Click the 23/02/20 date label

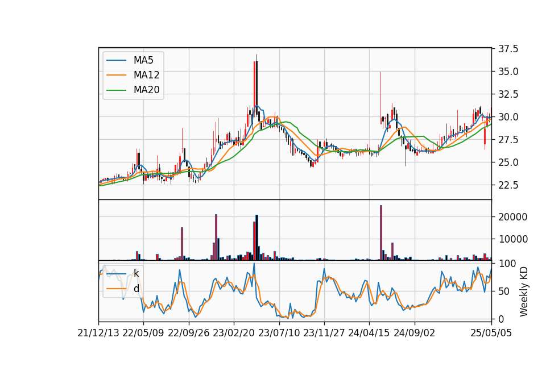tap(234, 333)
